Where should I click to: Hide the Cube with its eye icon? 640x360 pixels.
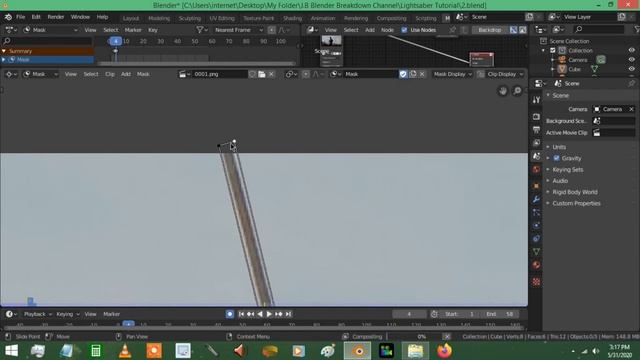632,69
